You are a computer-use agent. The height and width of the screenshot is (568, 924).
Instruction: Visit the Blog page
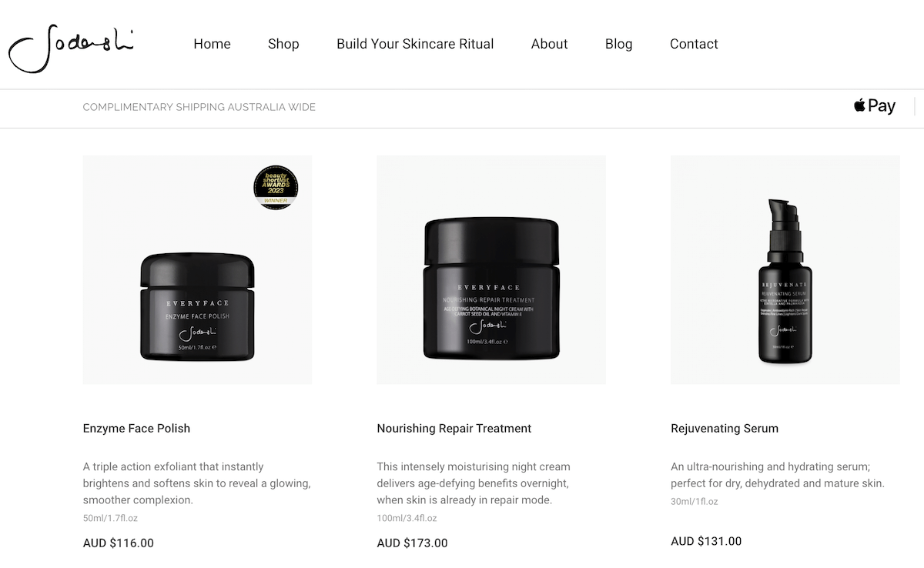618,44
